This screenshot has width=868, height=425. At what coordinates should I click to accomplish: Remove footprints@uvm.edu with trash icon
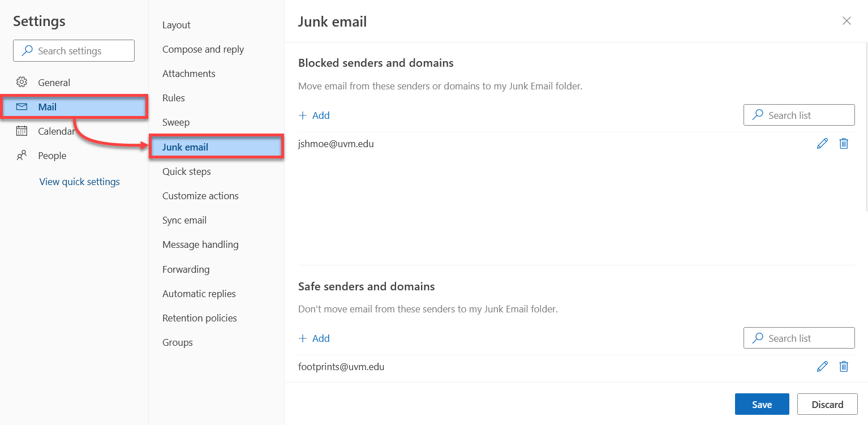coord(844,367)
